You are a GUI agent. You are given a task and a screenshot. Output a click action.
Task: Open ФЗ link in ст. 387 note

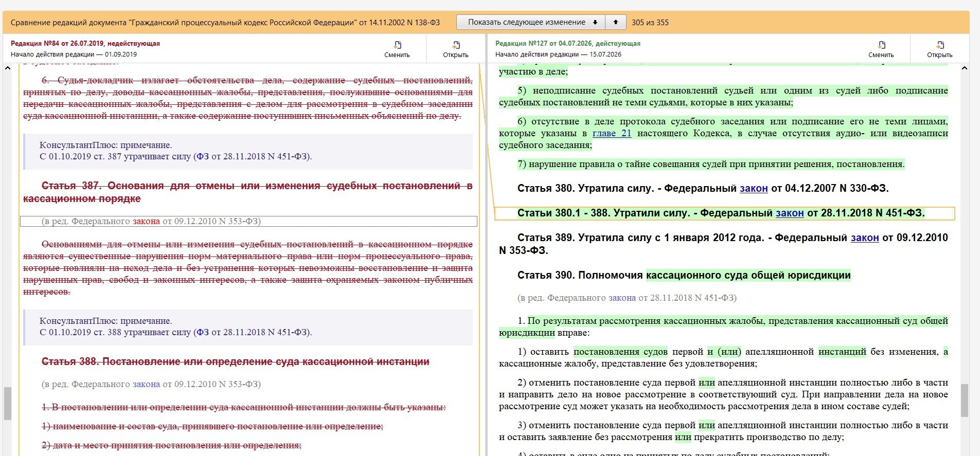(x=203, y=157)
